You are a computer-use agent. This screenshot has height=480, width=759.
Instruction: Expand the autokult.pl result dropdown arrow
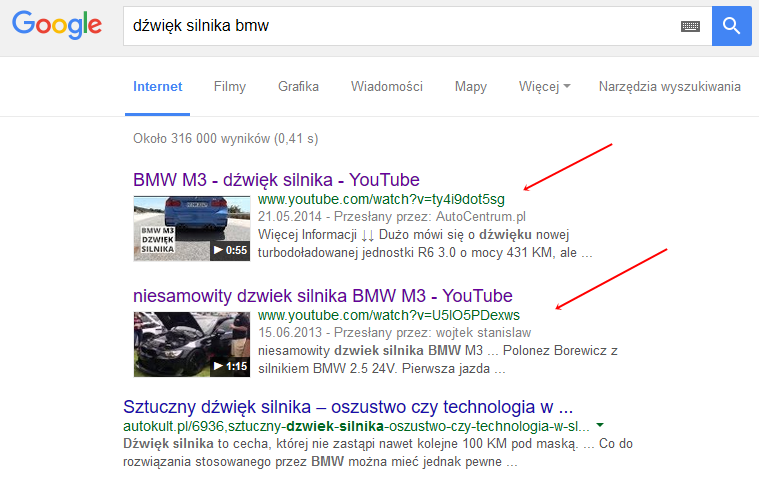click(x=599, y=426)
